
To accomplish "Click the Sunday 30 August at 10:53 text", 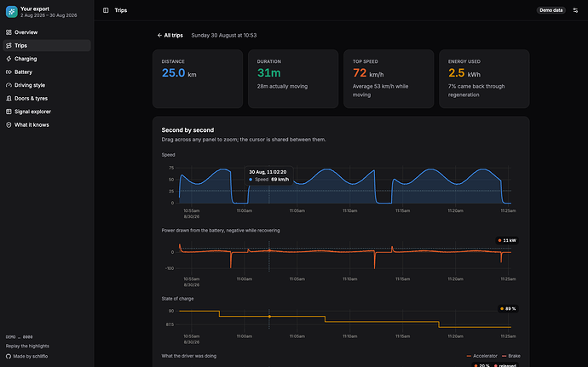I will coord(224,35).
